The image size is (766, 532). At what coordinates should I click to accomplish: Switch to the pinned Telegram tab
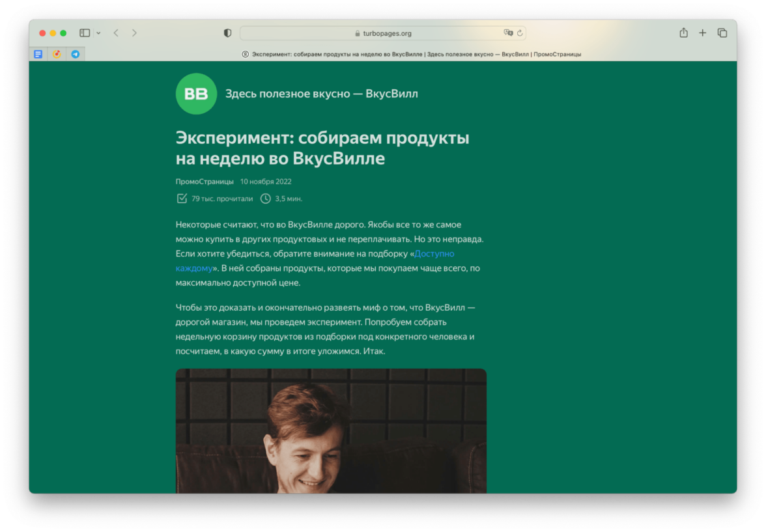point(76,54)
